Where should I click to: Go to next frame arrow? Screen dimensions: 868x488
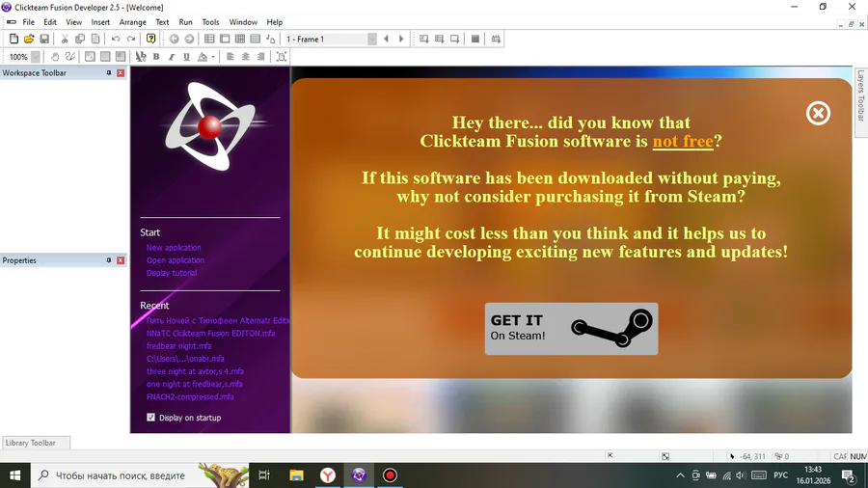click(x=401, y=39)
